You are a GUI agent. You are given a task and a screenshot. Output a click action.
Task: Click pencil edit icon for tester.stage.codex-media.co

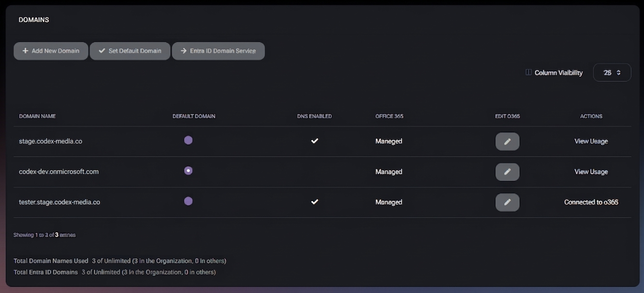pos(507,202)
